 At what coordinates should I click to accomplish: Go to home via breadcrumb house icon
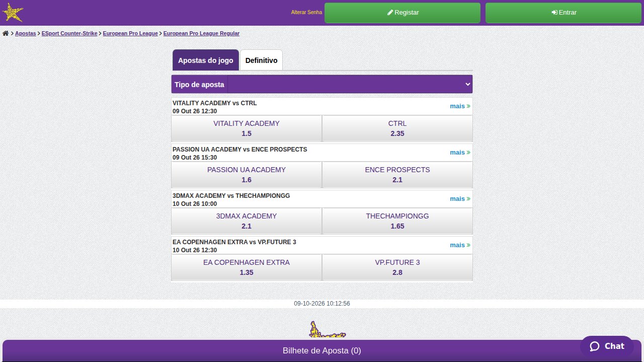pos(6,33)
